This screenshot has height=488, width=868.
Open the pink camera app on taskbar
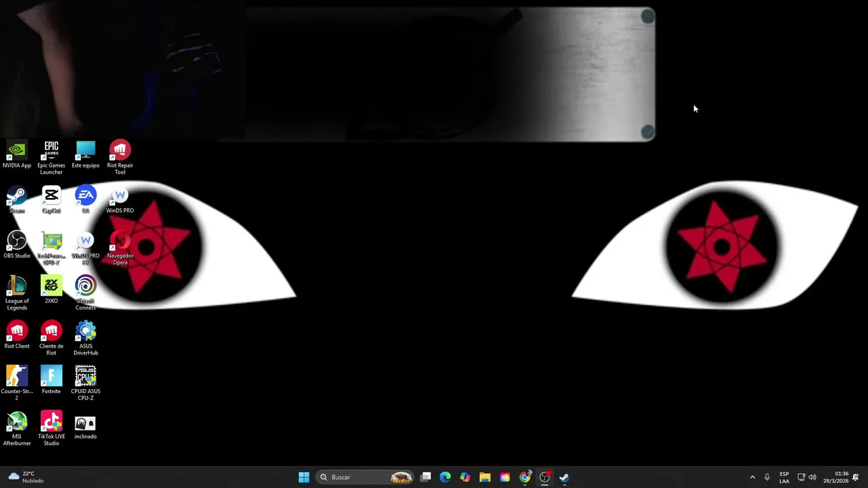(x=505, y=477)
